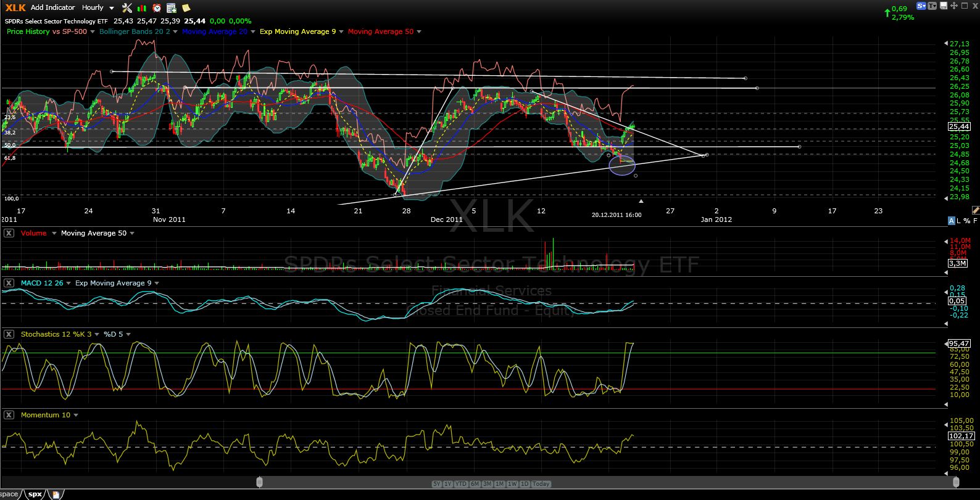This screenshot has width=980, height=500.
Task: Click the Add Indicator button
Action: (52, 7)
